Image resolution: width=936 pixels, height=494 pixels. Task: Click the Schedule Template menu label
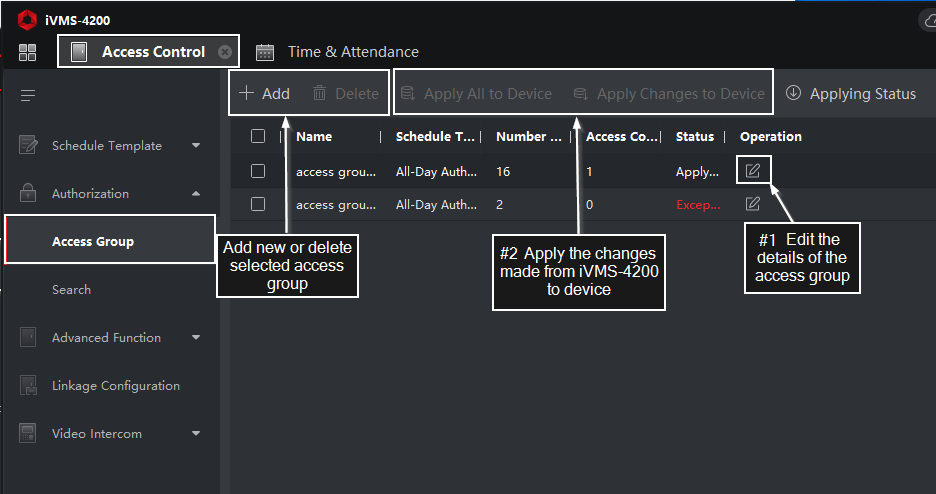coord(107,146)
